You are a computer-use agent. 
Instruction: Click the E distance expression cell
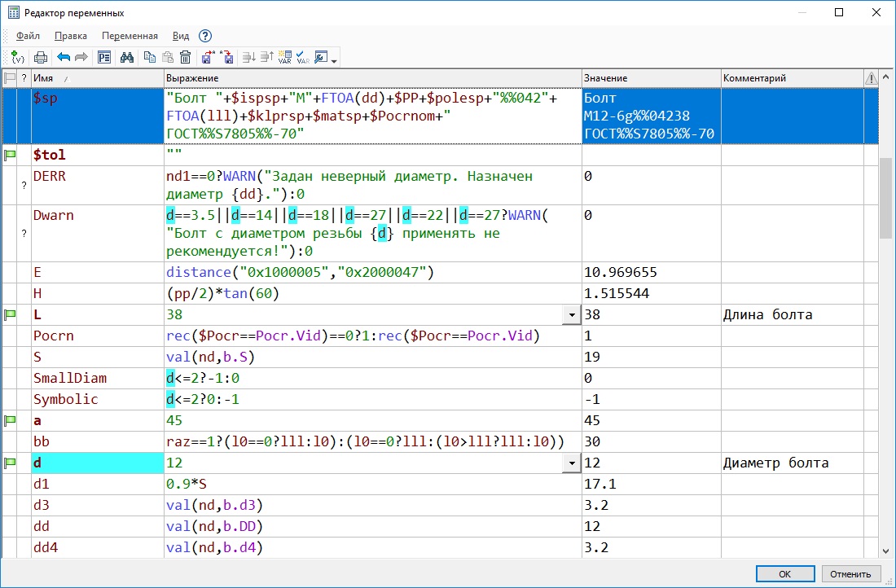coord(372,273)
